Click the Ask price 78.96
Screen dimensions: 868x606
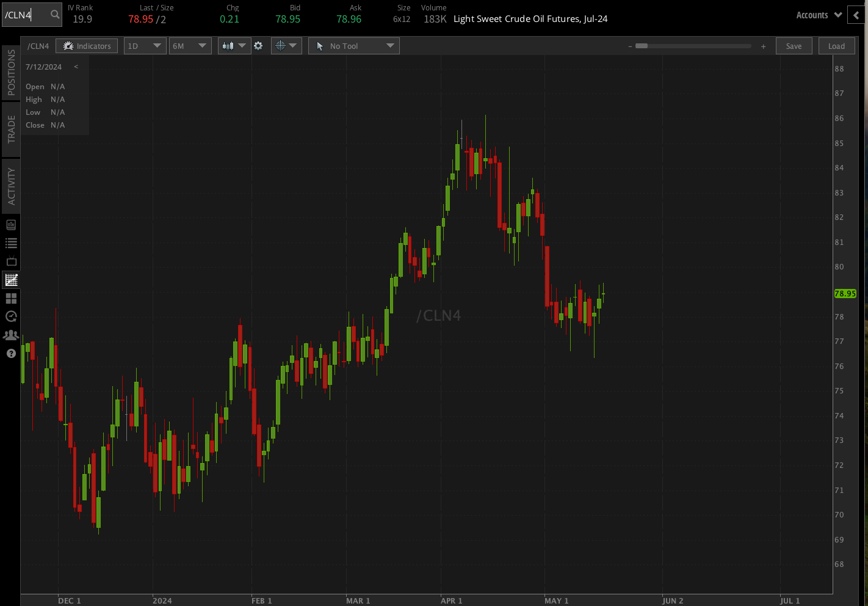[349, 19]
